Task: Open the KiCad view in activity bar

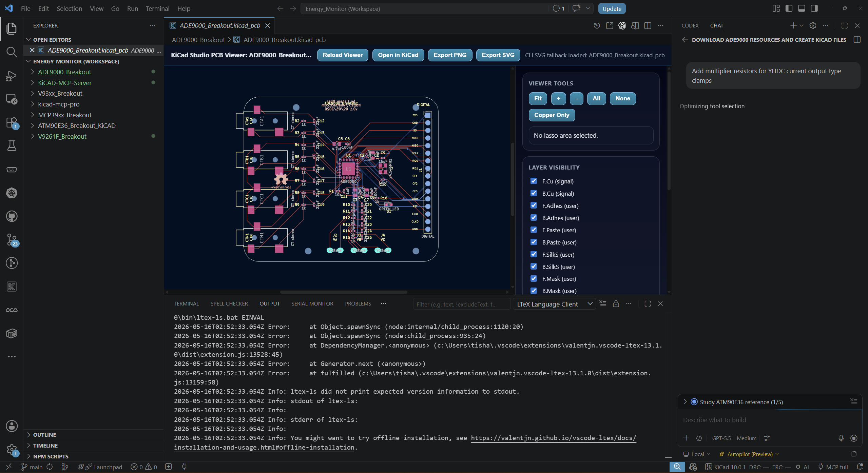Action: click(12, 287)
